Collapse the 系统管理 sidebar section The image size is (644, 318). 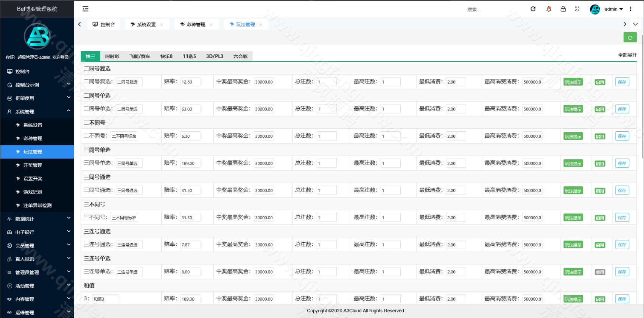37,112
